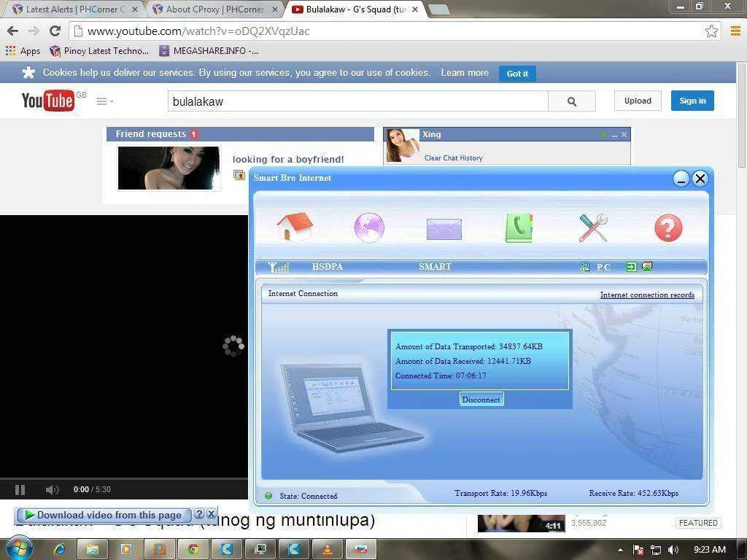This screenshot has width=747, height=560.
Task: Click the signal strength antenna icon
Action: 279,267
